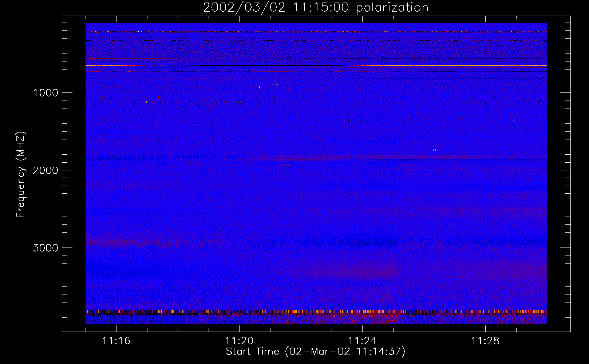Screen dimensions: 589x364
Task: Click the 11:20 time tick label
Action: [x=239, y=341]
